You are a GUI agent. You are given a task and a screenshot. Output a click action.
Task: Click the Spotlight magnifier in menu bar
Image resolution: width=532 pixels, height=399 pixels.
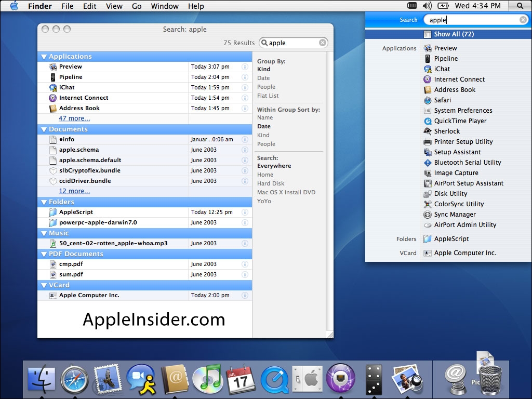pos(520,6)
